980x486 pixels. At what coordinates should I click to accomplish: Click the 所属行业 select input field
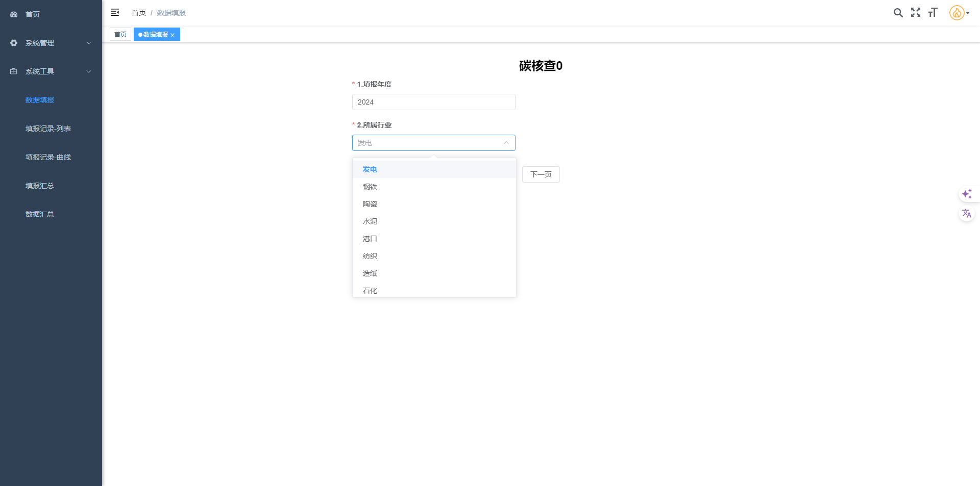point(434,143)
